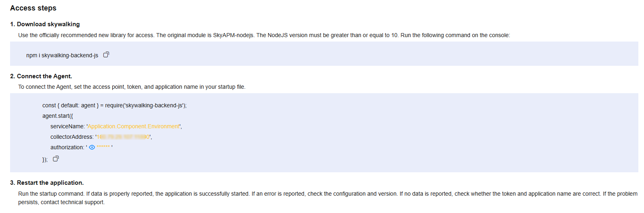Click the Download skywalking step heading

click(45, 24)
